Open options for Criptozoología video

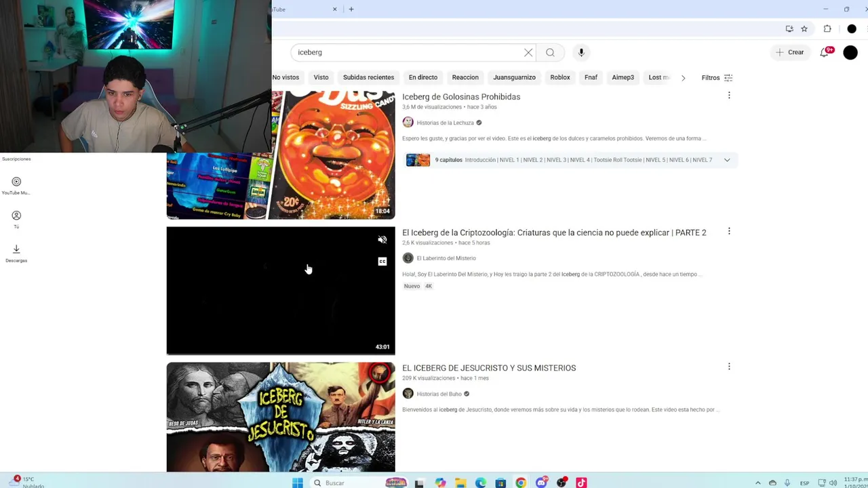pyautogui.click(x=729, y=231)
